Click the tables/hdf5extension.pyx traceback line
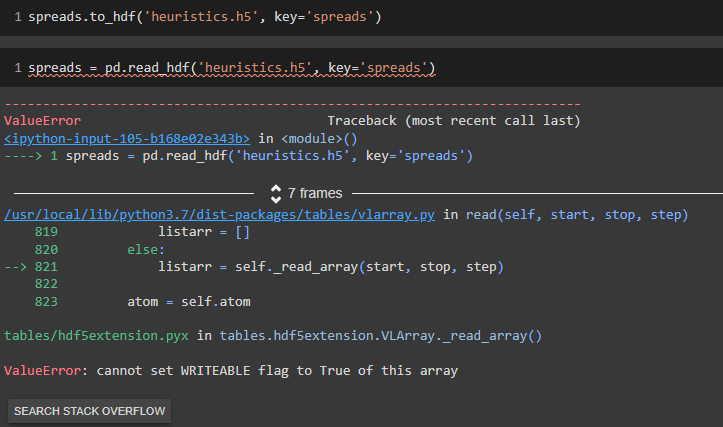This screenshot has width=723, height=427. point(273,337)
